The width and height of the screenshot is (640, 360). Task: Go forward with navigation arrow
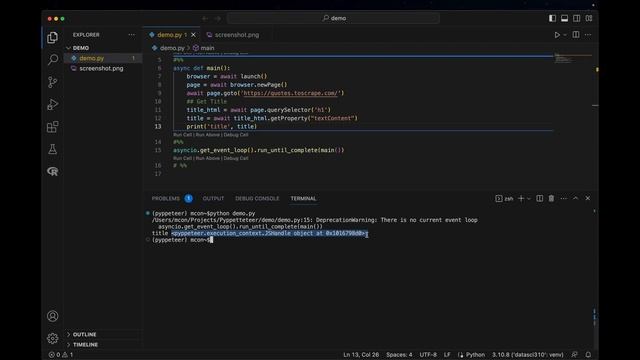coord(218,18)
